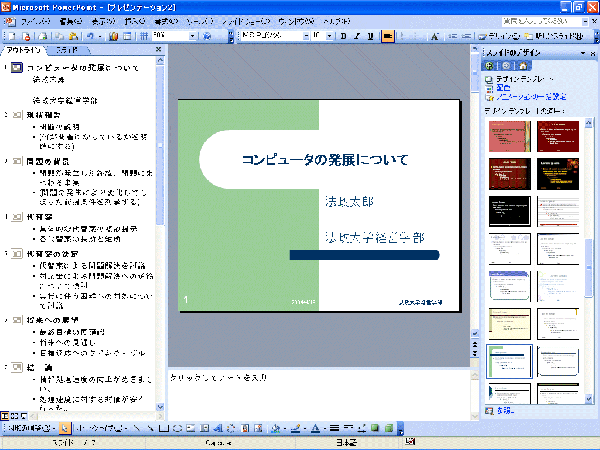600x450 pixels.
Task: Open the Help menu
Action: coord(336,21)
